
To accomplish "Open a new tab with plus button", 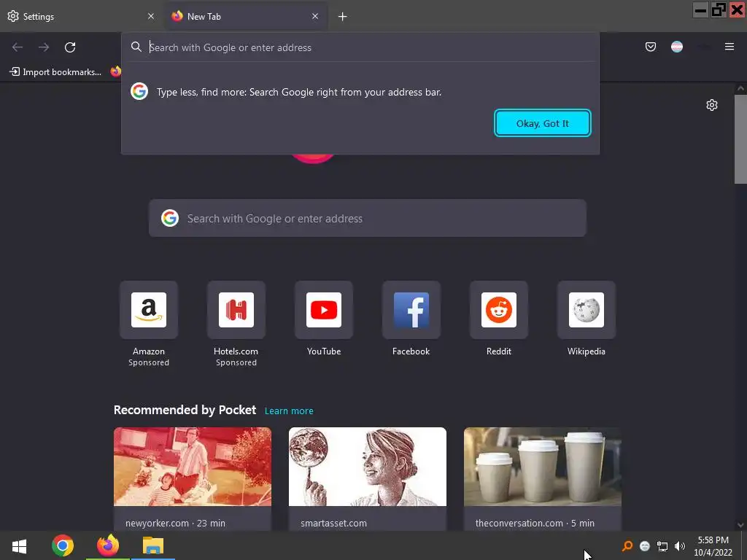I will click(x=343, y=17).
